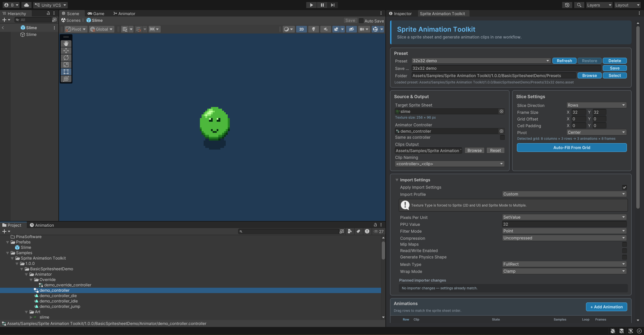Check the Read/Write Enabled checkbox
Image resolution: width=644 pixels, height=335 pixels.
point(624,251)
